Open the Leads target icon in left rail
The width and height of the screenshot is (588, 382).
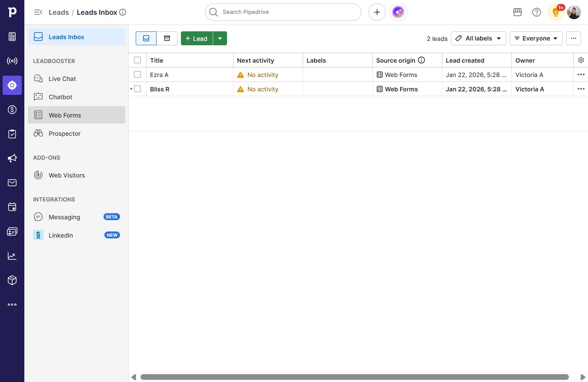[x=12, y=85]
